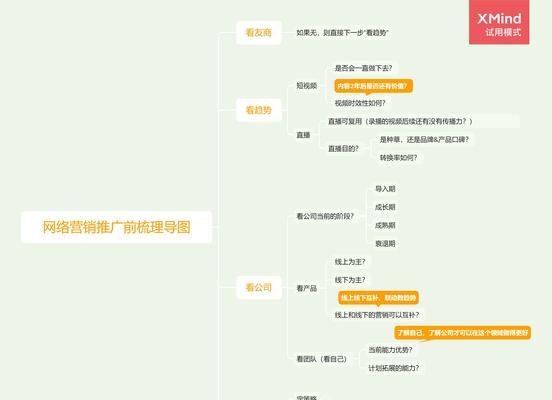552x400 pixels.
Task: Select the 看团队(看自己) subtopic
Action: [321, 359]
